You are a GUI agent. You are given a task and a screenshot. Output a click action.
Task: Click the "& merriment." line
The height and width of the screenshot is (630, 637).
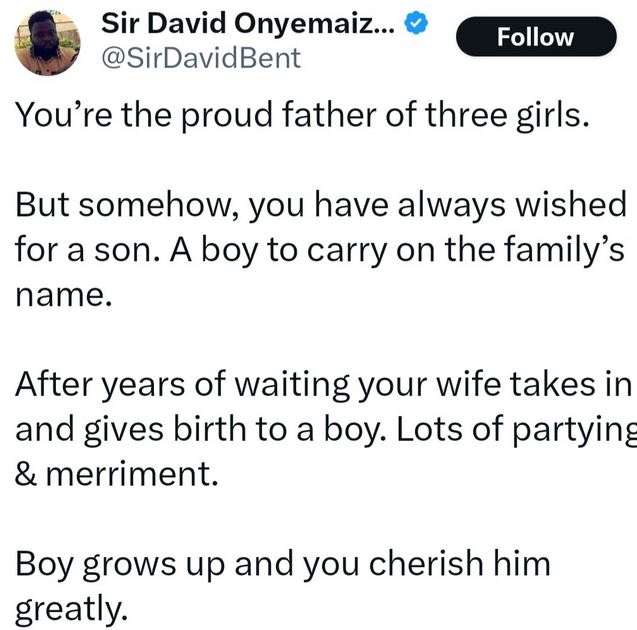pyautogui.click(x=117, y=474)
